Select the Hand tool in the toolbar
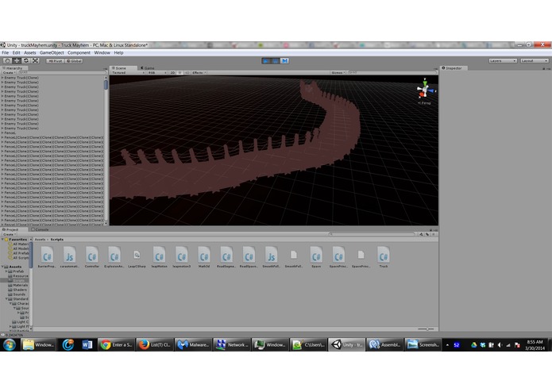Image resolution: width=552 pixels, height=392 pixels. (x=7, y=61)
